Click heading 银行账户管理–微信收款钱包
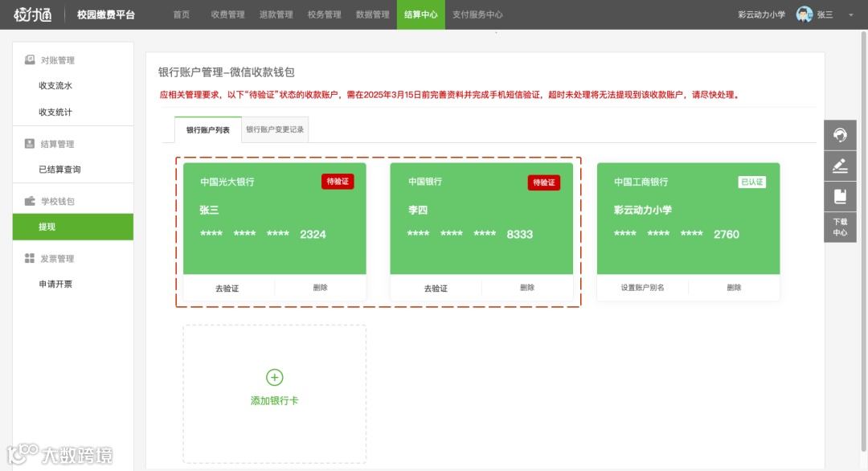This screenshot has width=868, height=471. tap(227, 72)
